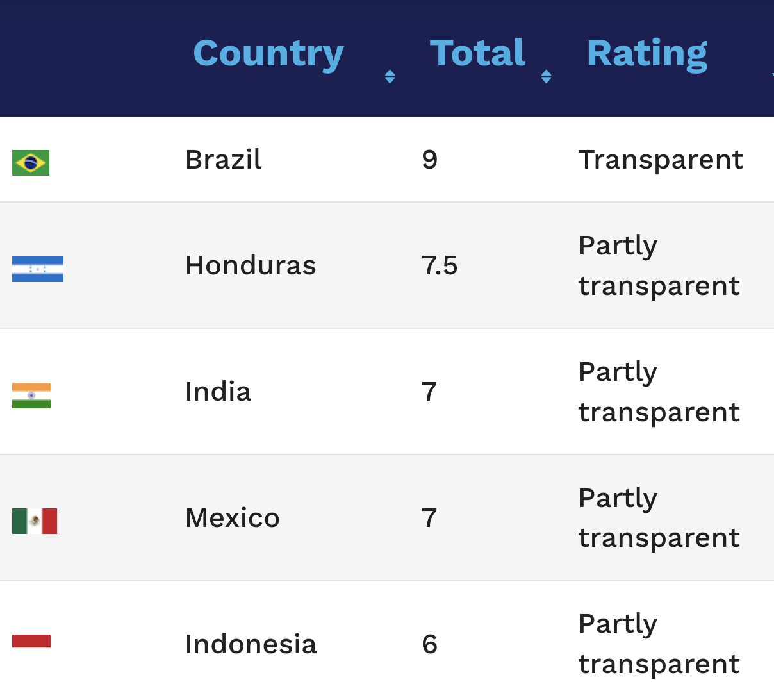The height and width of the screenshot is (700, 774).
Task: Click Brazil's Transparent rating cell
Action: click(x=661, y=160)
